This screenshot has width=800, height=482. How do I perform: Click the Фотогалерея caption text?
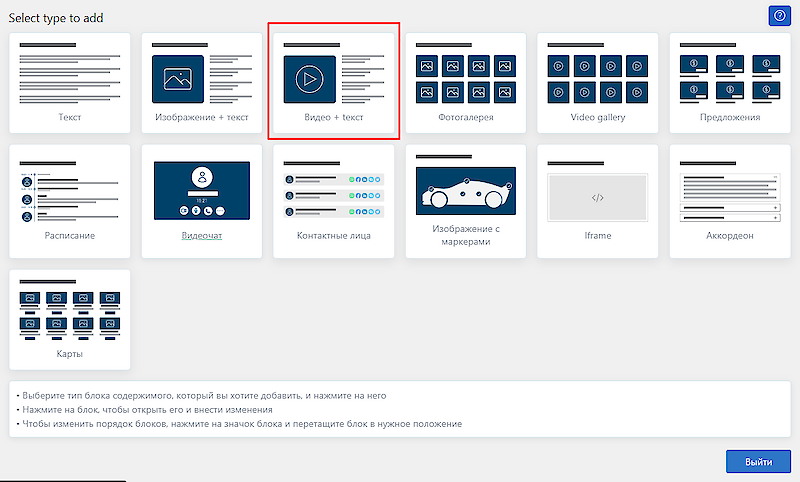466,117
